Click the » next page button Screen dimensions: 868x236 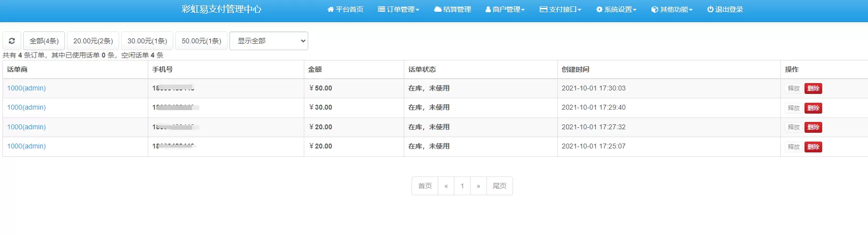[x=478, y=186]
